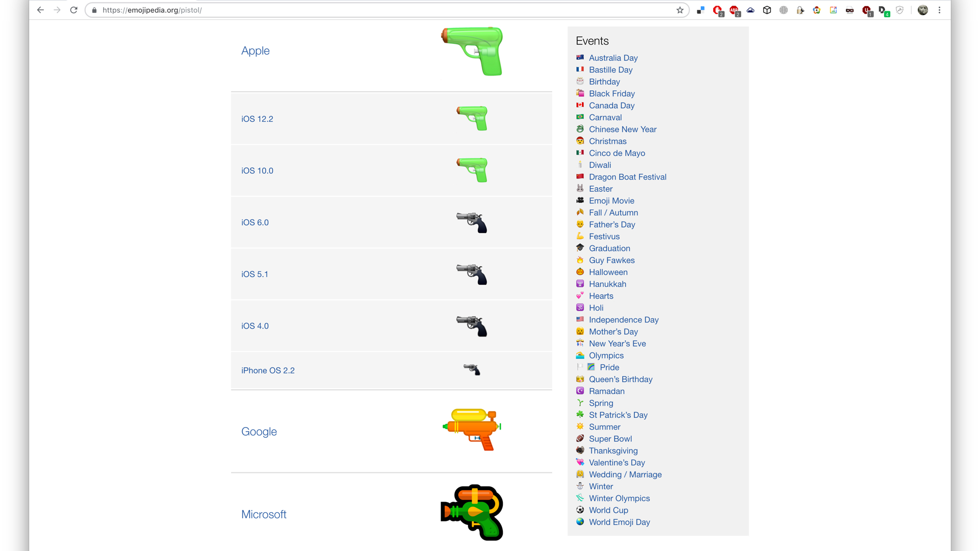The image size is (980, 551).
Task: Open the Chrome profile avatar
Action: 922,10
